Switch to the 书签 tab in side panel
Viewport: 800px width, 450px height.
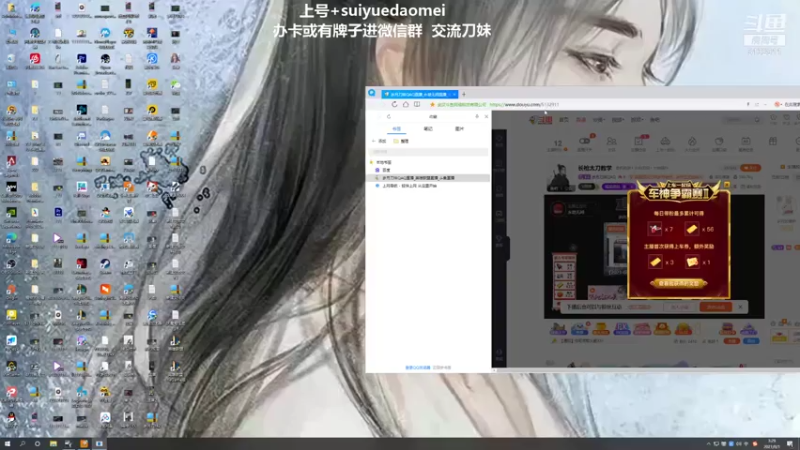(x=396, y=129)
